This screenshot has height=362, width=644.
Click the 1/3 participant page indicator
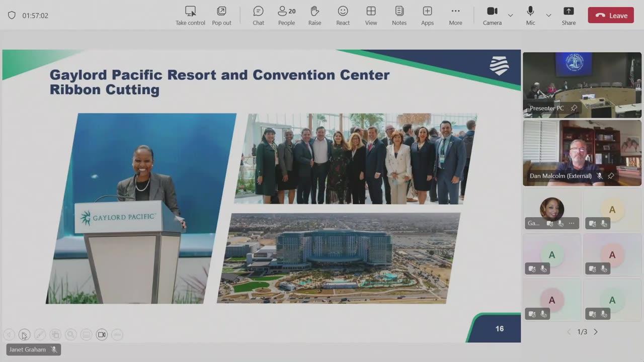pos(582,332)
